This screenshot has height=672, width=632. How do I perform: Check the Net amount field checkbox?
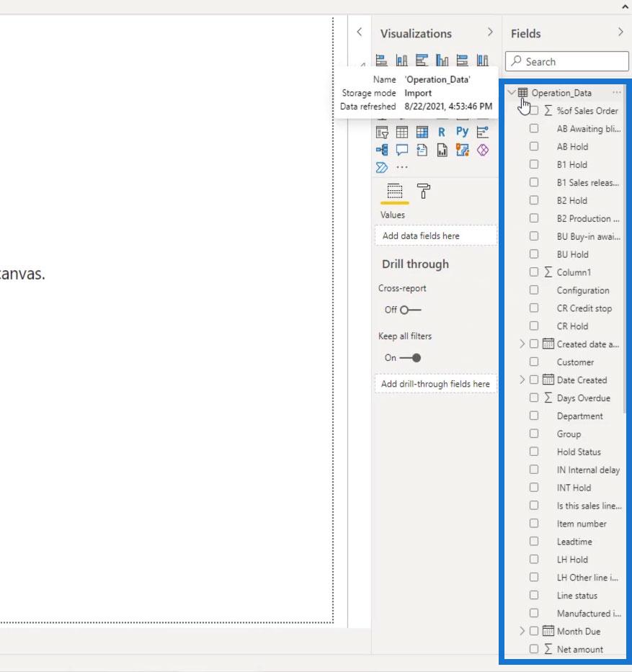click(534, 649)
